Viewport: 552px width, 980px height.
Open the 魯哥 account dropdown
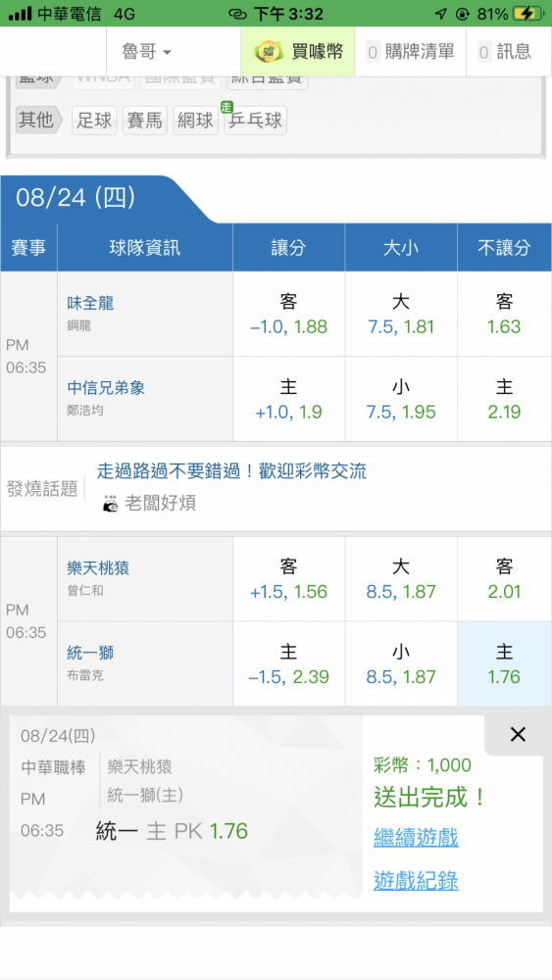point(147,52)
